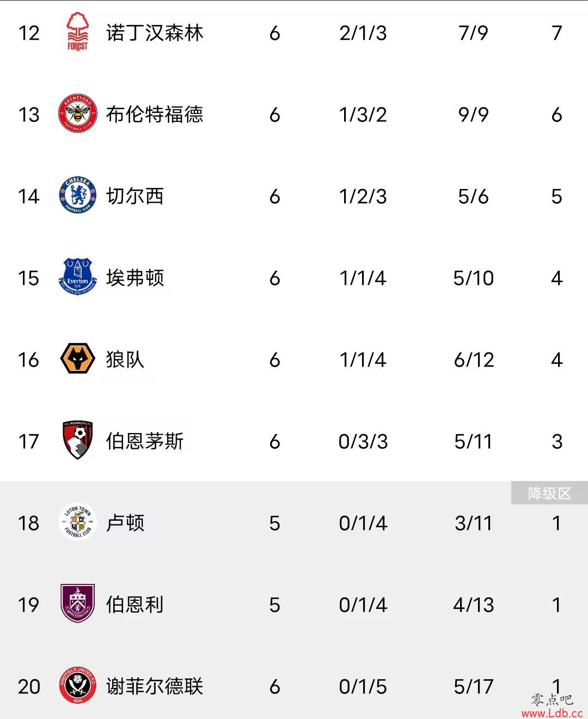The height and width of the screenshot is (719, 588).
Task: Click the 降级区 relegation zone label
Action: tap(549, 493)
